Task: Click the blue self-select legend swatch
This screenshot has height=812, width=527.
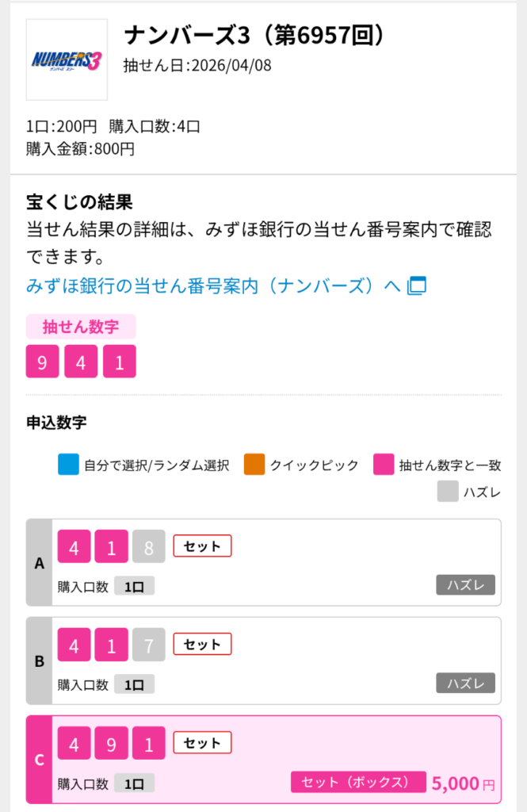Action: click(x=69, y=465)
